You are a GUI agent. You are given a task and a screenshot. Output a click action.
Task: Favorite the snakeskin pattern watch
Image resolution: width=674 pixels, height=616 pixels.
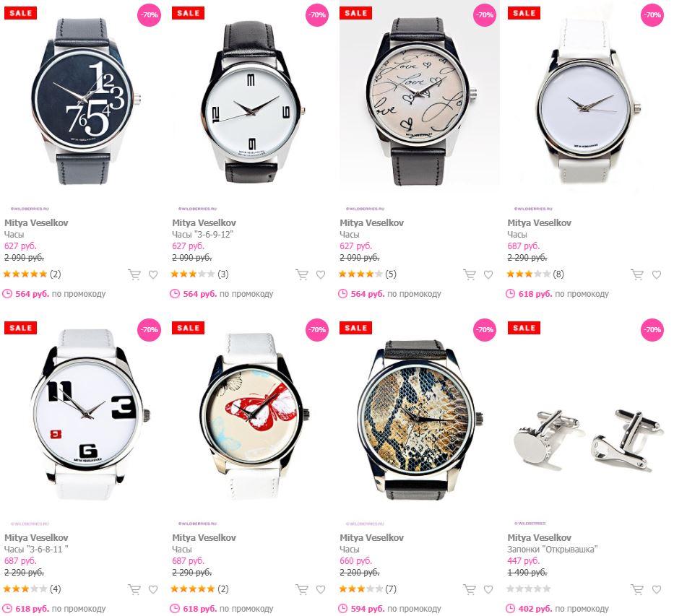click(488, 589)
